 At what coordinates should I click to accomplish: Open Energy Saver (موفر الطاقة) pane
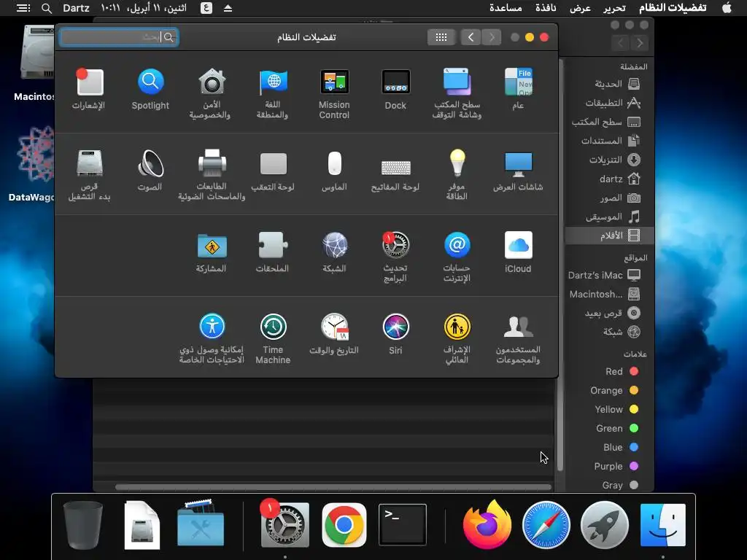(457, 175)
